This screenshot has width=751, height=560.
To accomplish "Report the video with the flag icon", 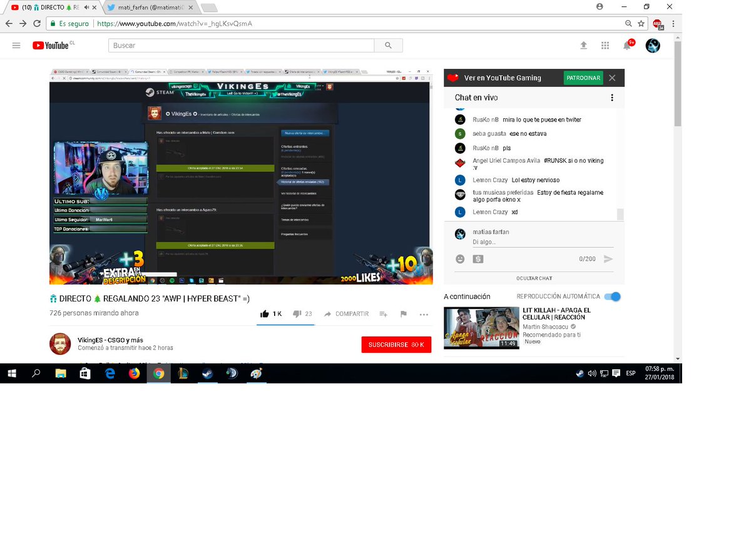I will coord(403,314).
